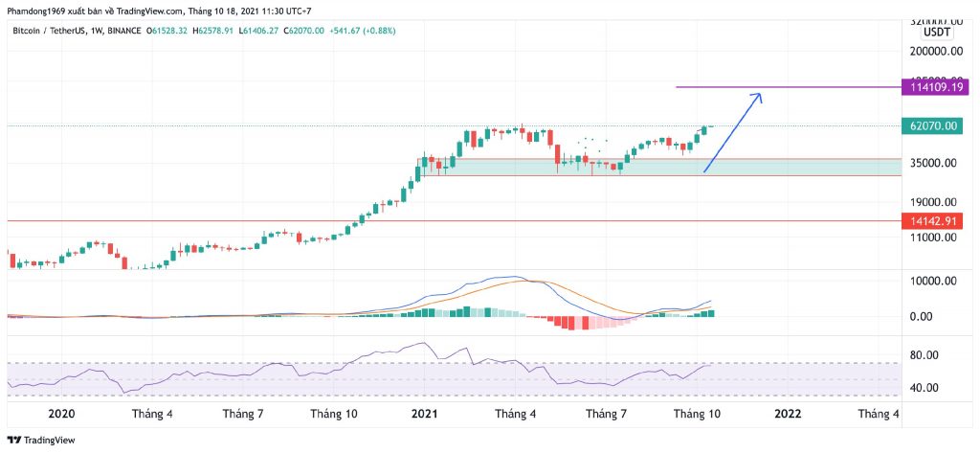This screenshot has width=980, height=453.
Task: Click the 35000.00 price axis label
Action: coord(933,163)
